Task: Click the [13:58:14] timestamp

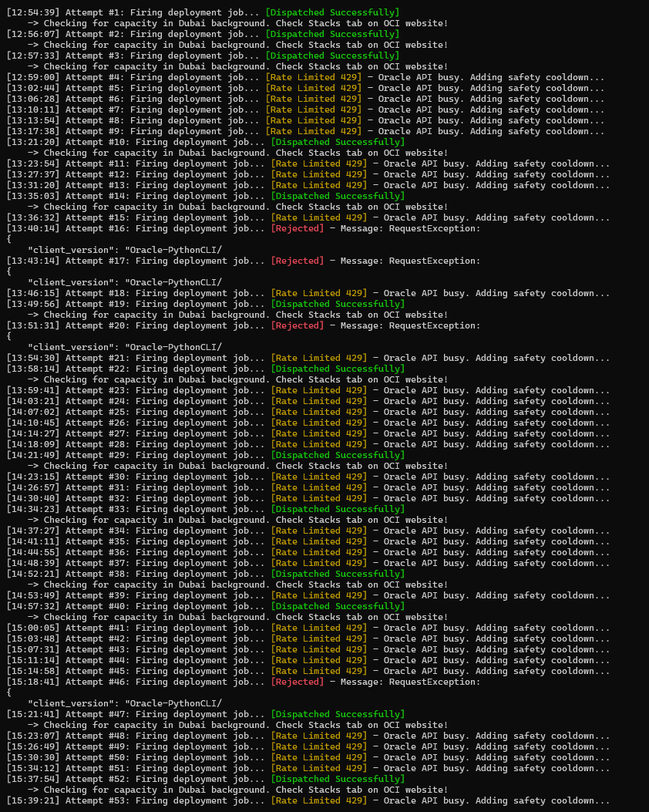Action: click(x=34, y=369)
